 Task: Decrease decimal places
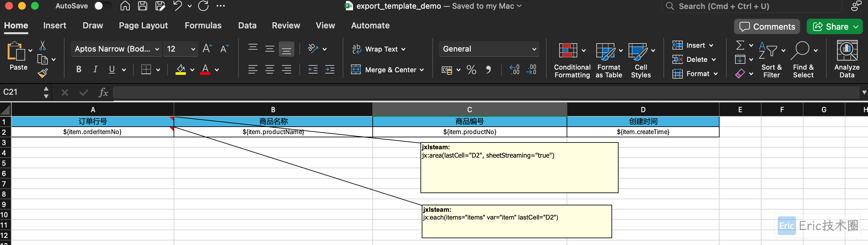(531, 70)
